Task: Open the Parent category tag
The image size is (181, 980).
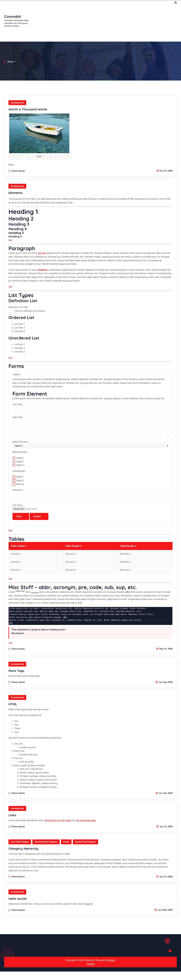Action: point(66,842)
